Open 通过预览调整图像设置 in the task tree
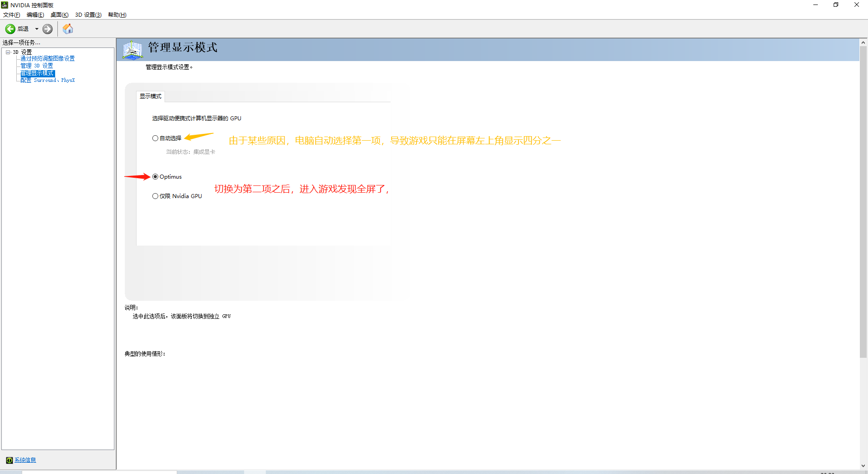This screenshot has height=474, width=868. (47, 59)
